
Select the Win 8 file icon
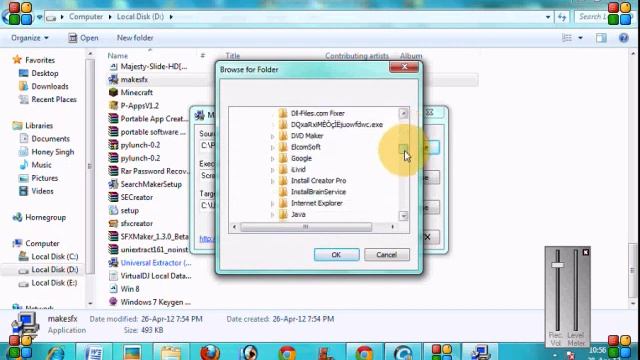(113, 289)
